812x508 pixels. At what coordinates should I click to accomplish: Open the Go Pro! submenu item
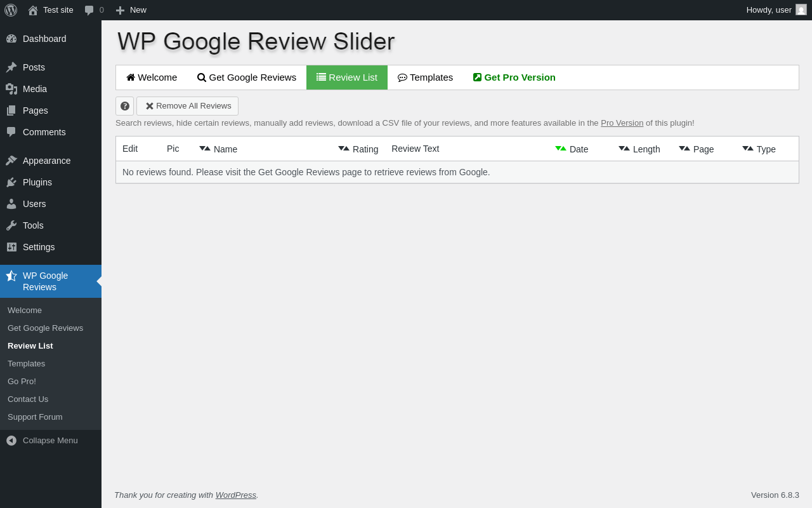point(22,381)
